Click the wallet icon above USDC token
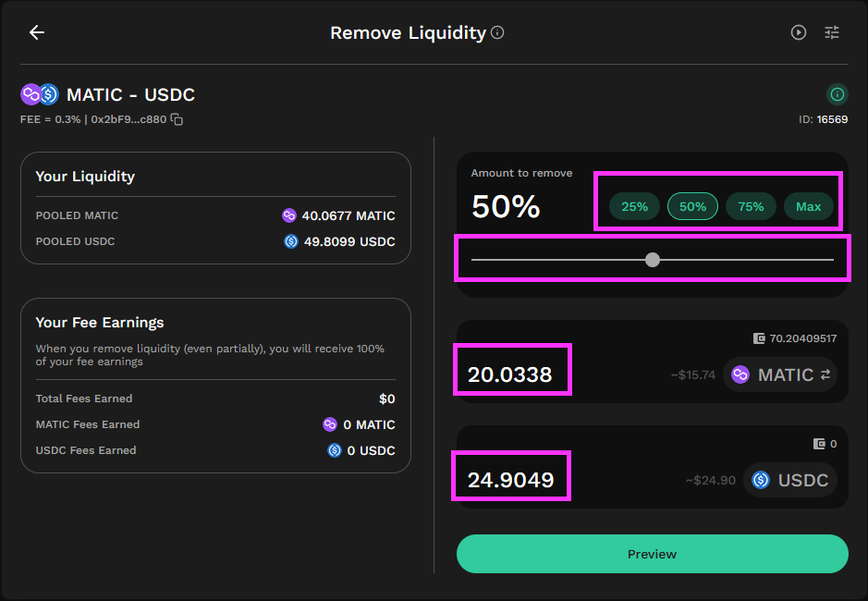This screenshot has width=868, height=601. pyautogui.click(x=819, y=443)
